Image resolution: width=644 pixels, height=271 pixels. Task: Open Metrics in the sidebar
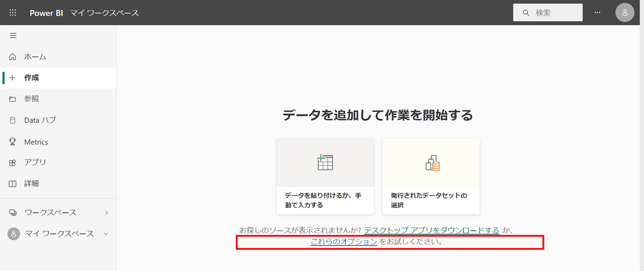(58, 141)
